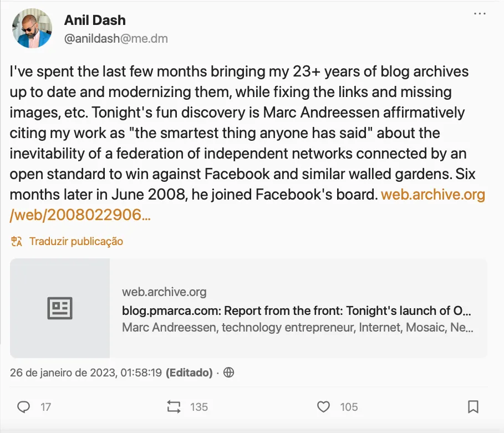Click the globe public visibility icon
The image size is (504, 433).
point(228,373)
